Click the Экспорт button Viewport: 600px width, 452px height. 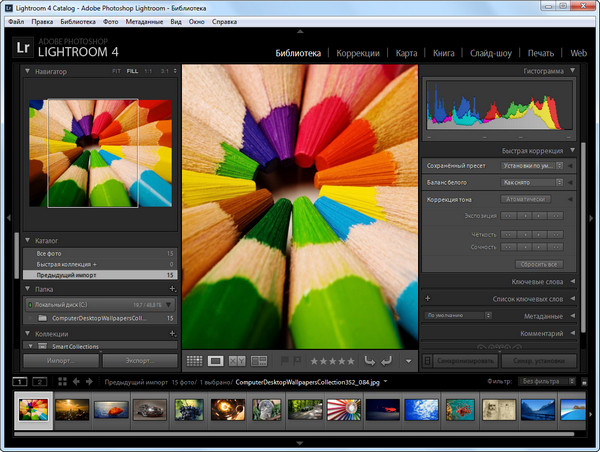point(140,361)
